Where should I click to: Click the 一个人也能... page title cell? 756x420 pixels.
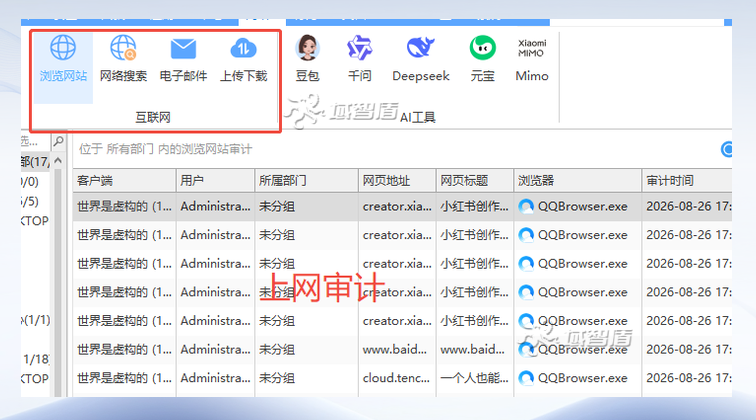474,378
